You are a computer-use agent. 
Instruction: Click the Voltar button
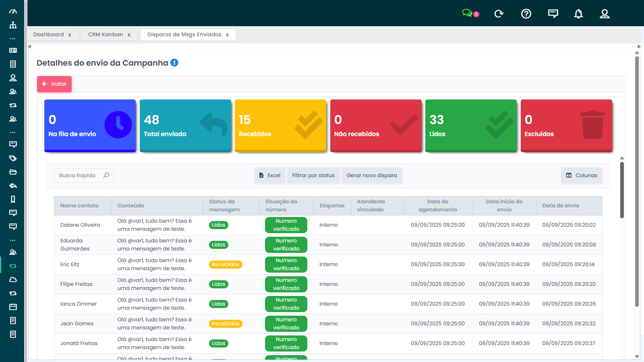click(x=54, y=84)
